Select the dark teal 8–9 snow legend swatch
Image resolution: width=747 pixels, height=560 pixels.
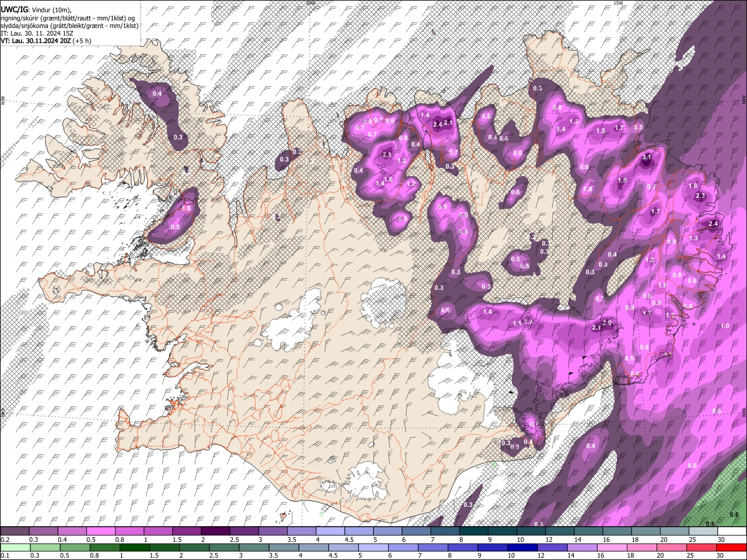(x=473, y=531)
